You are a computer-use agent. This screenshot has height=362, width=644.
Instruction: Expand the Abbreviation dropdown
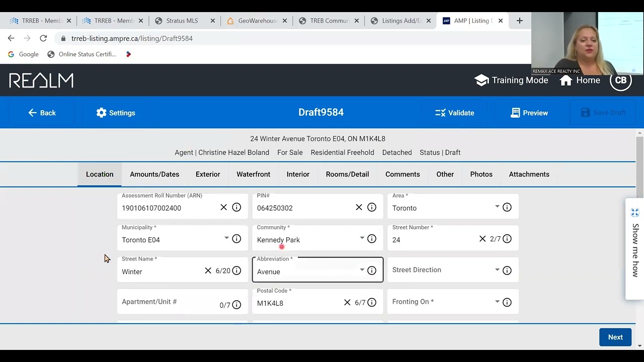pyautogui.click(x=362, y=270)
